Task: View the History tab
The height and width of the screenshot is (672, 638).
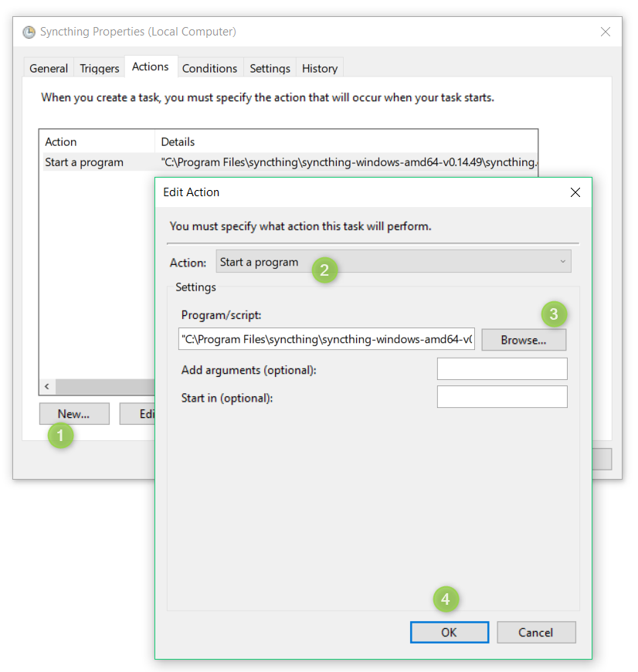Action: [x=320, y=68]
